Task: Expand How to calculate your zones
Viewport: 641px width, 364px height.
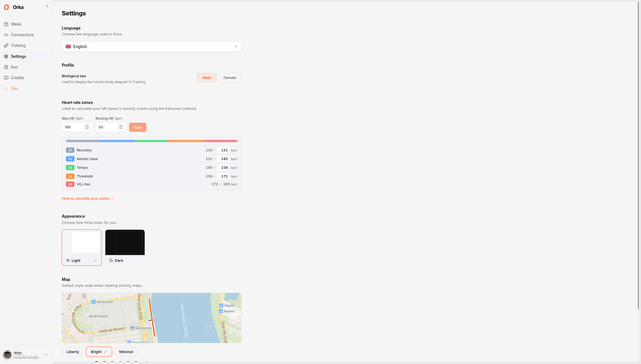Action: click(88, 199)
